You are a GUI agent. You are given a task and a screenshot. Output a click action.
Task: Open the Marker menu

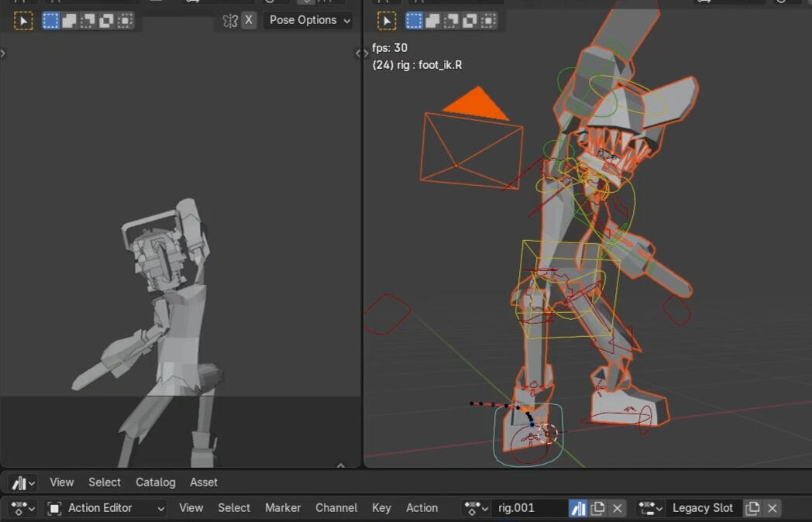point(283,508)
